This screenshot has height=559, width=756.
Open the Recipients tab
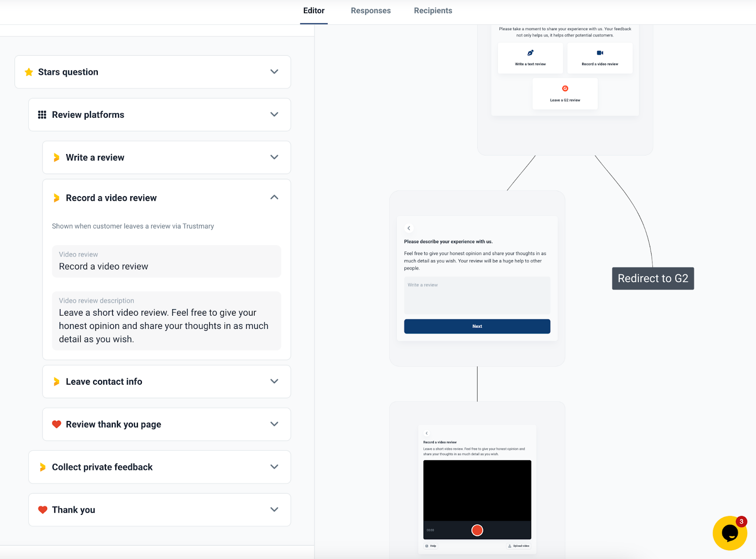pyautogui.click(x=432, y=10)
